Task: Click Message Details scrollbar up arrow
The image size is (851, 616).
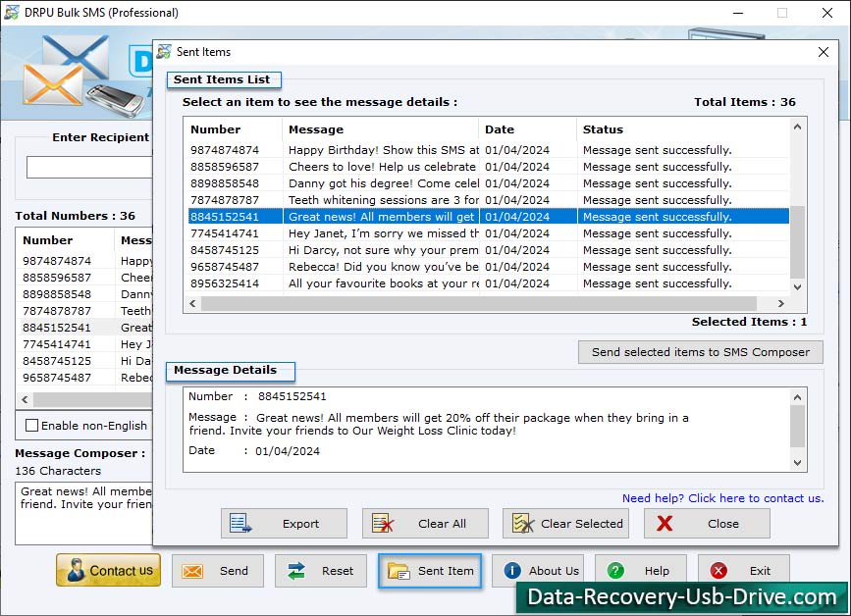Action: (x=797, y=397)
